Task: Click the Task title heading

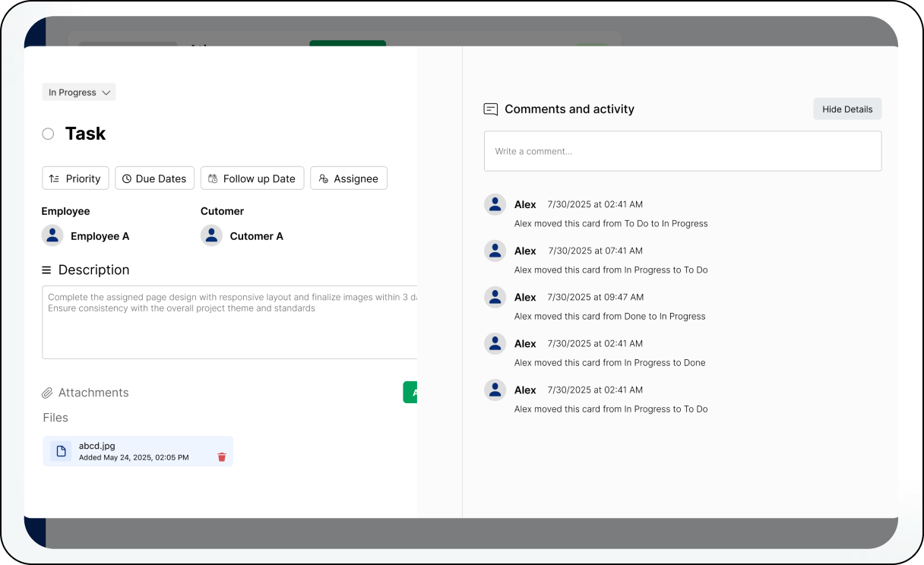Action: click(x=85, y=134)
